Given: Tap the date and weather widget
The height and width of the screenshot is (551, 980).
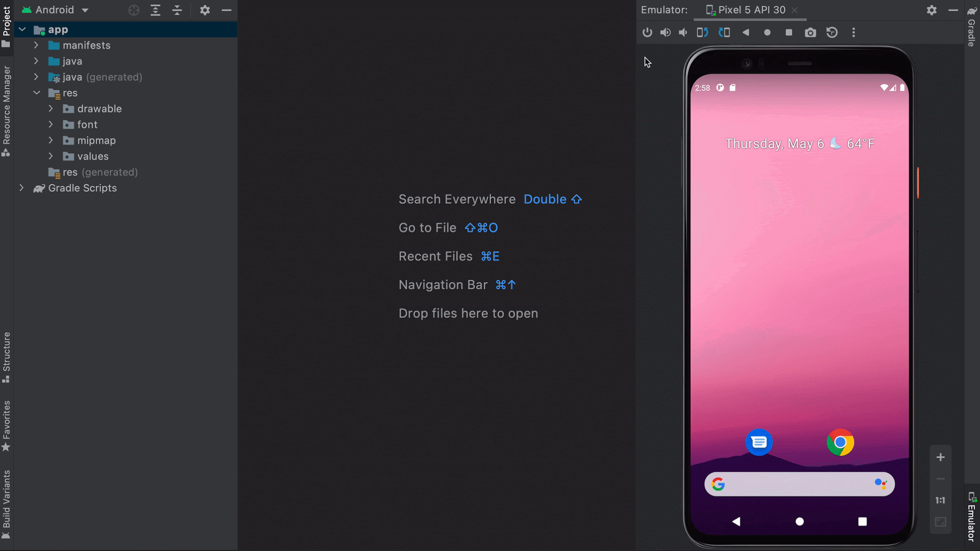Looking at the screenshot, I should coord(800,143).
